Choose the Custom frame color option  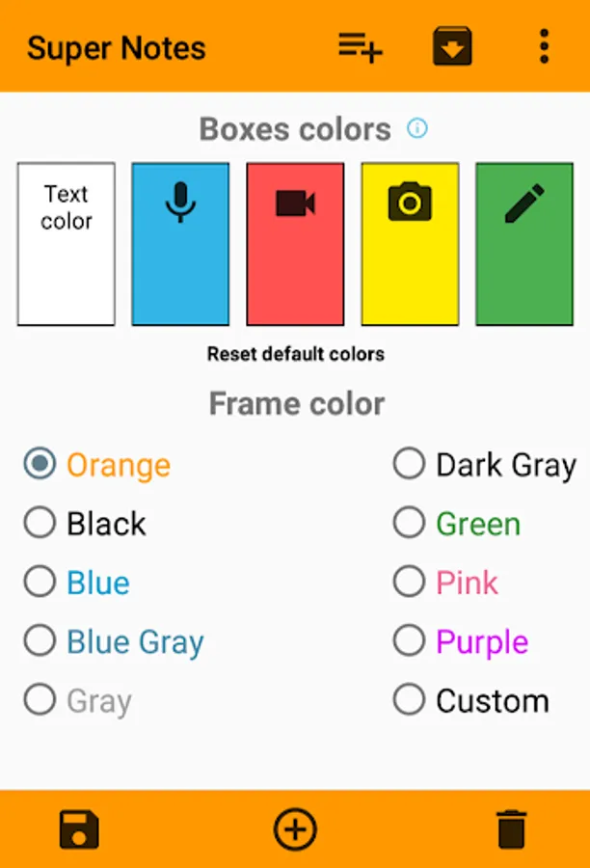(410, 700)
